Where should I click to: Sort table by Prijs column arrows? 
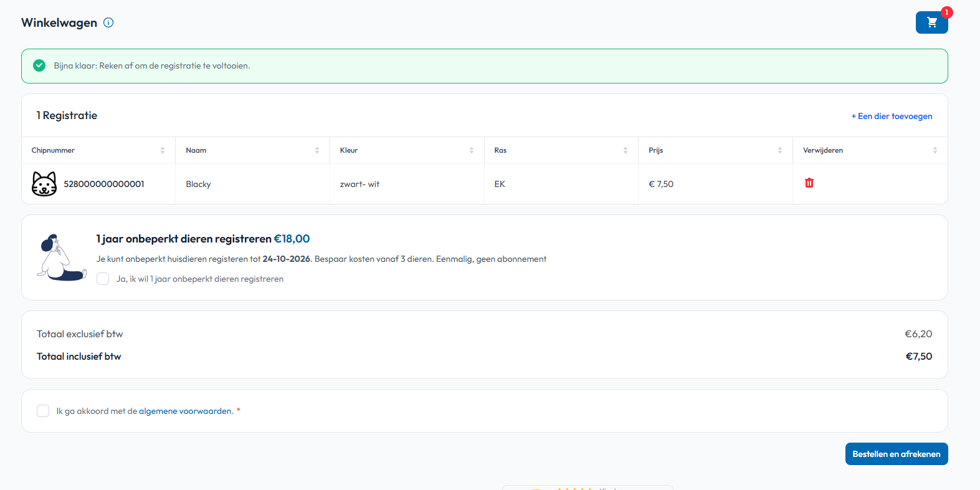[x=780, y=150]
